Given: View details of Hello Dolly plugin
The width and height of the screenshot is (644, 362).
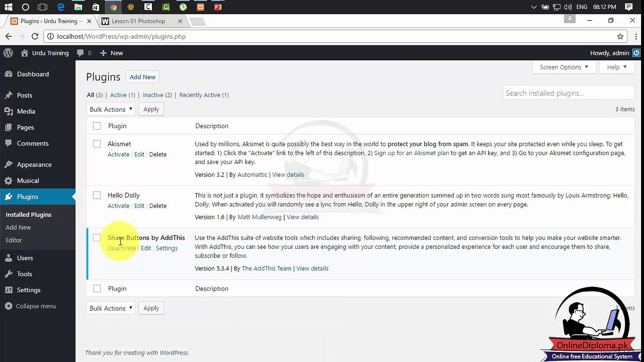Looking at the screenshot, I should click(302, 217).
